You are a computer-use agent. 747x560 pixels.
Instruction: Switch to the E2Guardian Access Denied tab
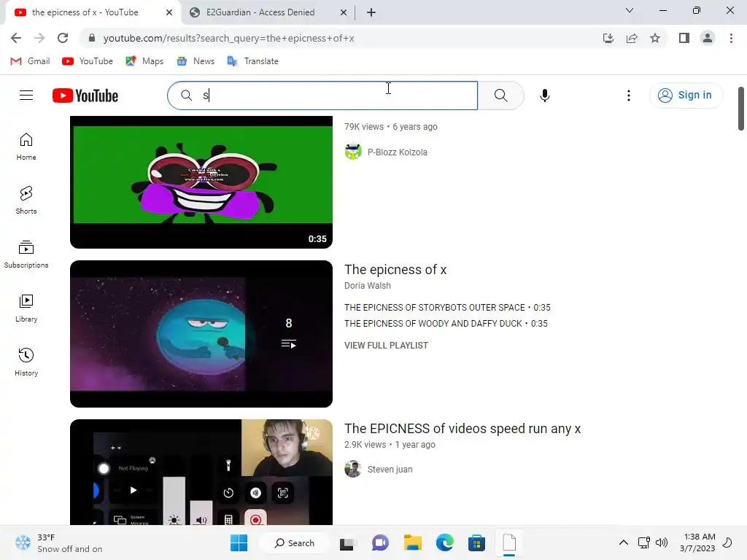[260, 12]
